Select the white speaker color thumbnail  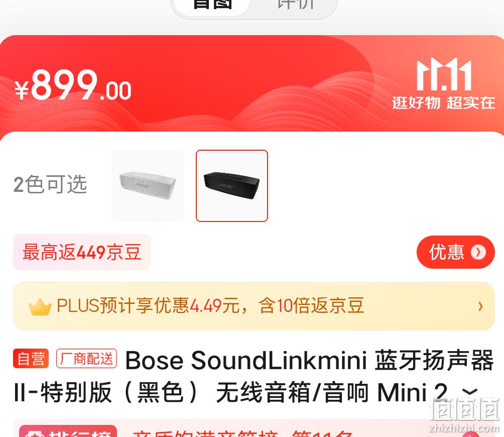point(148,186)
